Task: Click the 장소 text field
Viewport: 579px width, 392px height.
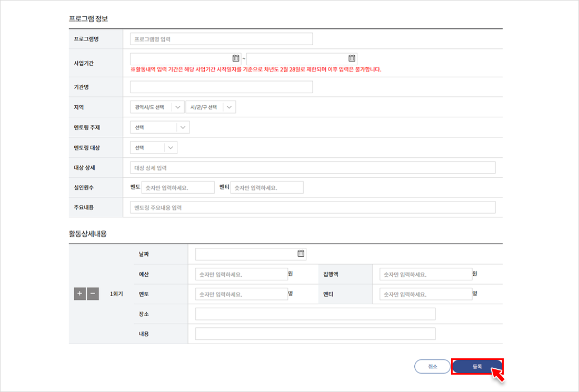Action: pos(315,314)
